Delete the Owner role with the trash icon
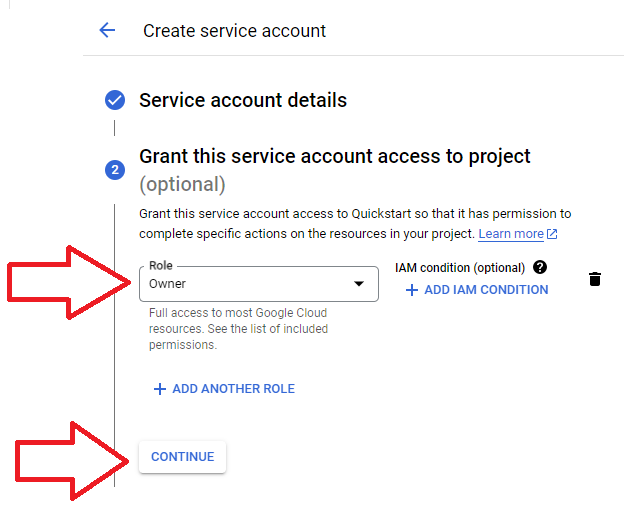The height and width of the screenshot is (511, 624). (595, 279)
